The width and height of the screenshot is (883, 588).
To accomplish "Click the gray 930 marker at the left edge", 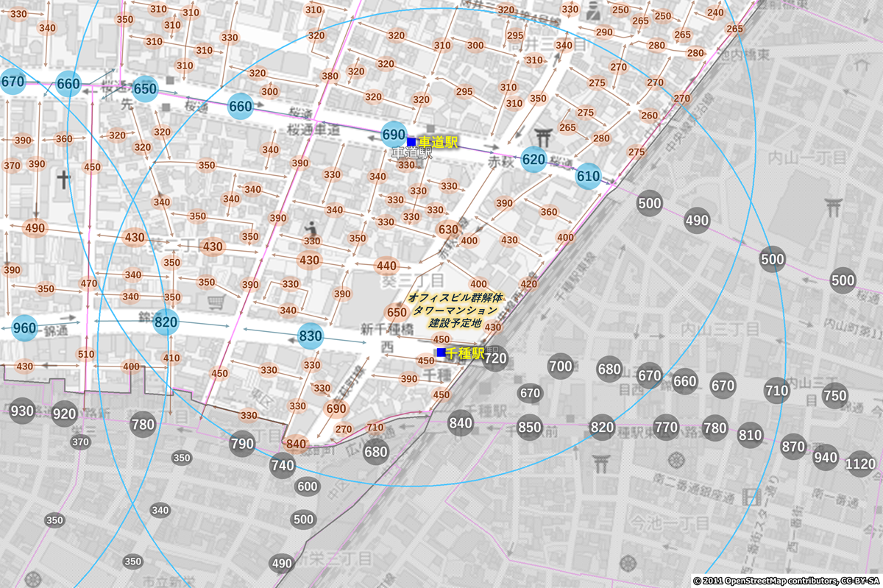I will pyautogui.click(x=22, y=411).
